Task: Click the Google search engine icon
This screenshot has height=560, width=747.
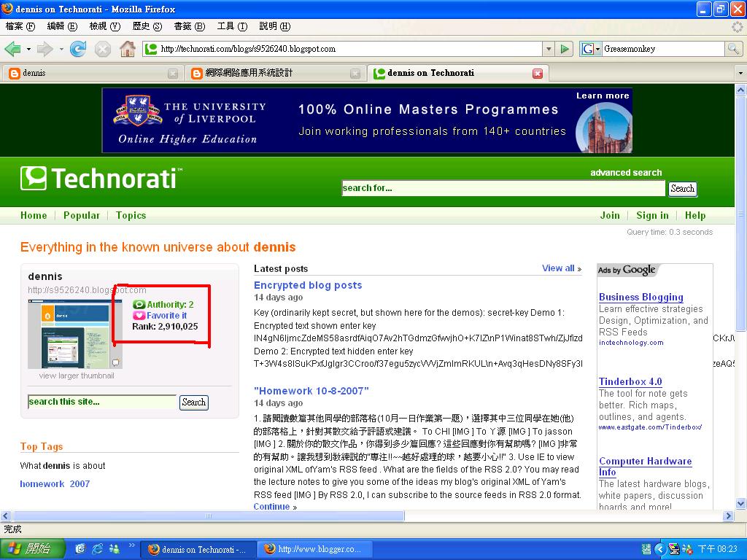Action: [x=588, y=49]
